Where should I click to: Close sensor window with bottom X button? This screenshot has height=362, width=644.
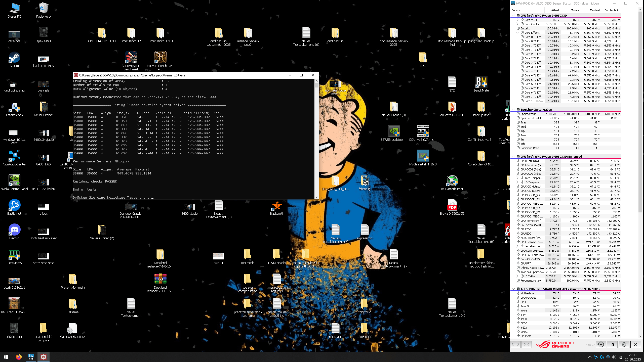636,344
